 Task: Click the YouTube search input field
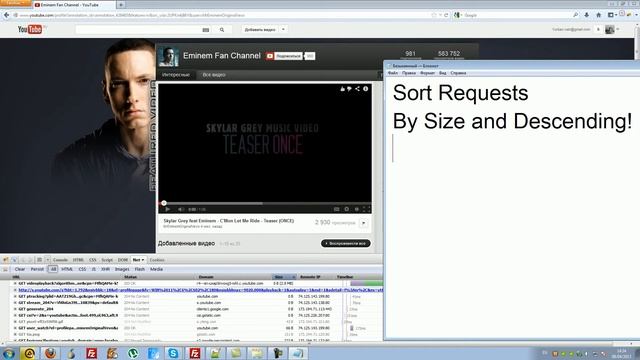pos(138,30)
